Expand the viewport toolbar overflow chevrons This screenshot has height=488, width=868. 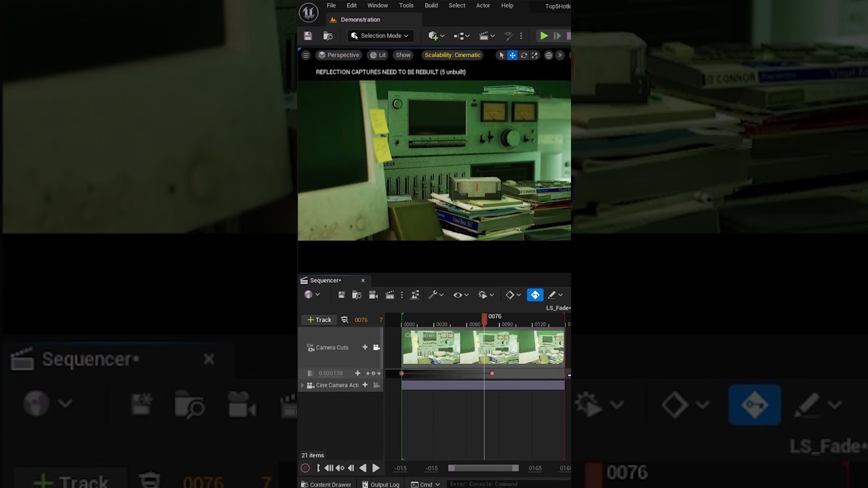560,56
